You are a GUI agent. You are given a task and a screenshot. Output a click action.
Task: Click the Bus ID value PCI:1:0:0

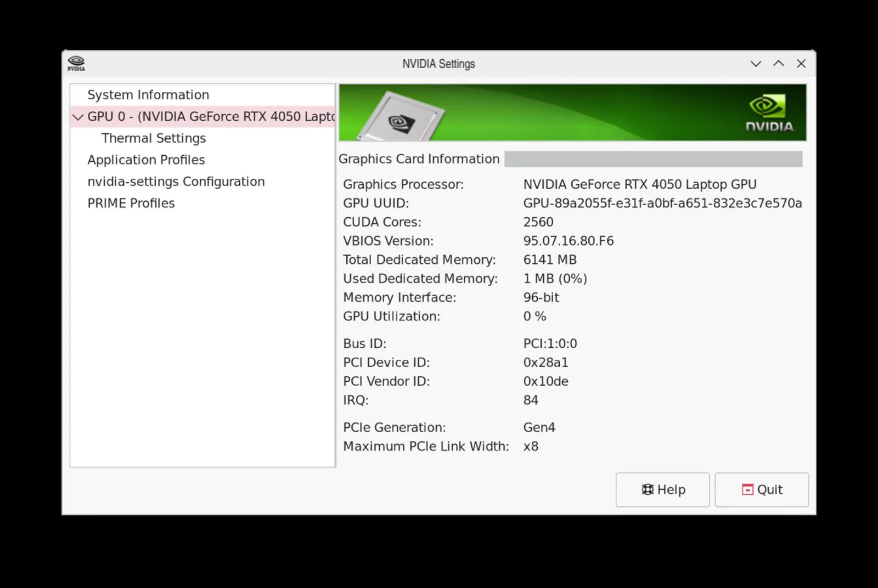tap(550, 344)
